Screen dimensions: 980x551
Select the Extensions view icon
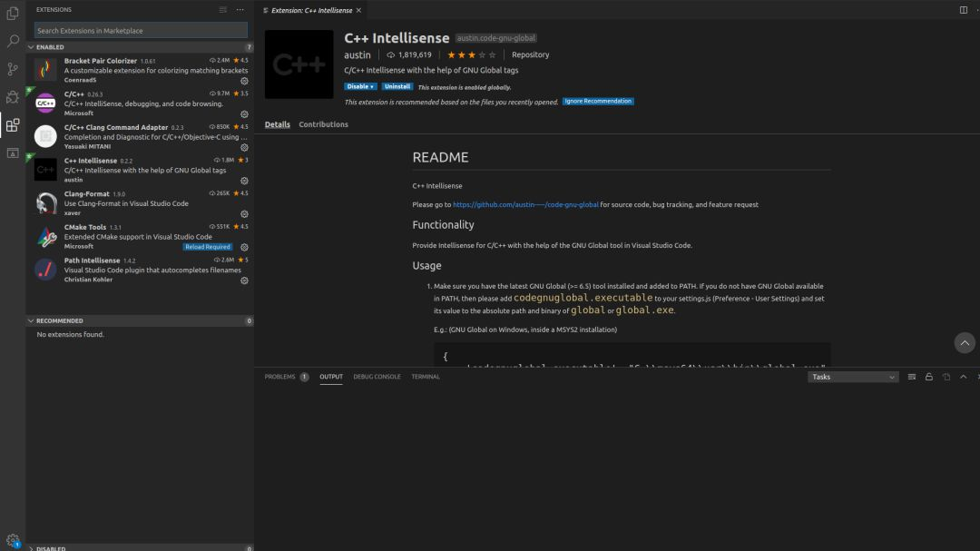(x=13, y=125)
